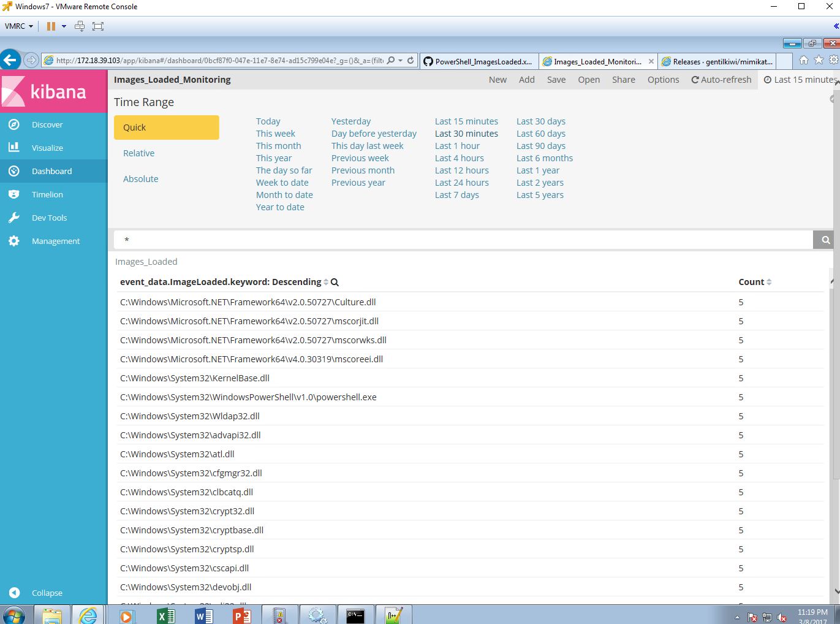The image size is (840, 624).
Task: Select the Relative time range tab
Action: tap(139, 153)
